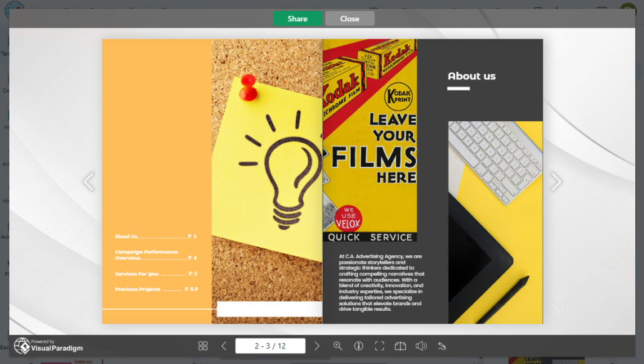This screenshot has height=364, width=644.
Task: Open the page thumbnails overview grid
Action: (x=202, y=345)
